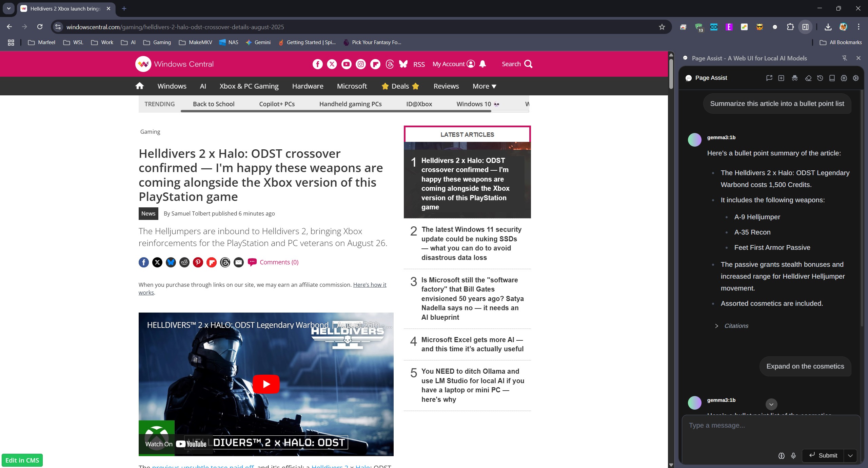Open the NAS bookmark
Screen dimensions: 868x468
coord(229,42)
